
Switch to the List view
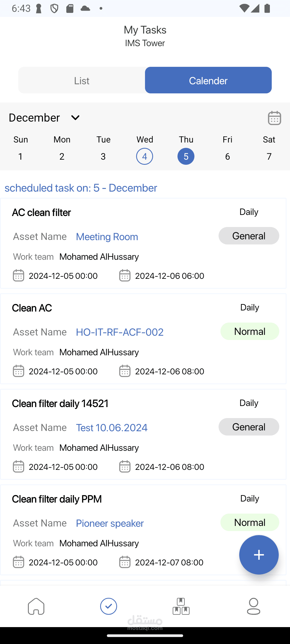[82, 80]
